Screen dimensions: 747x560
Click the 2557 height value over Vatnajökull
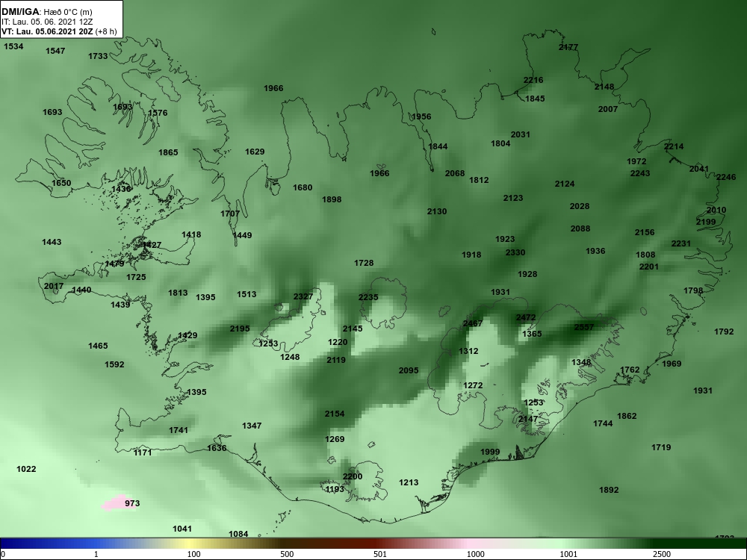pyautogui.click(x=584, y=327)
